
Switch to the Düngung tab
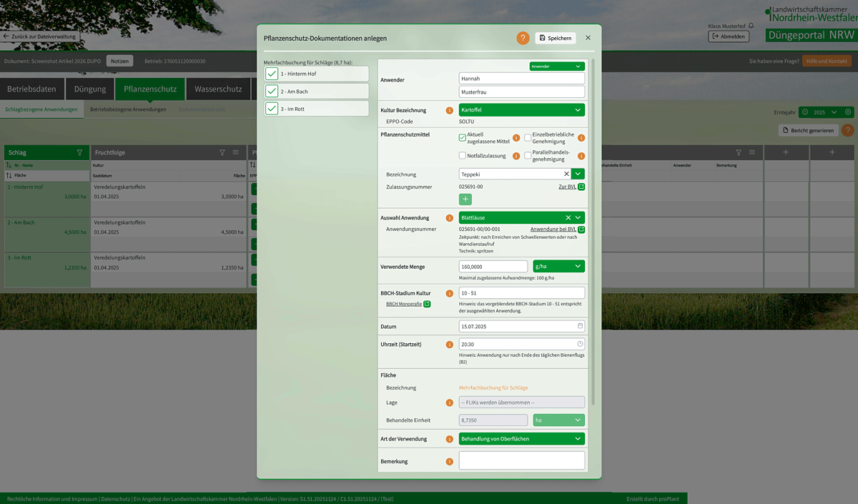[90, 89]
